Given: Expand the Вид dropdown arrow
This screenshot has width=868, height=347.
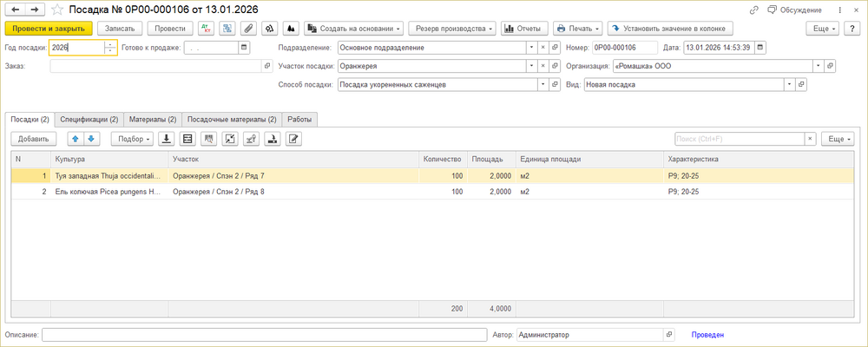Looking at the screenshot, I should tap(790, 85).
